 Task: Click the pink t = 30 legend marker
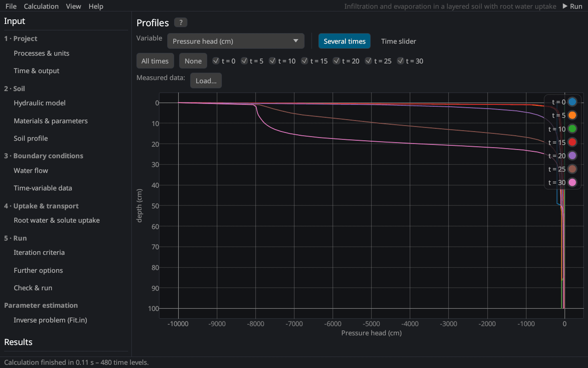click(x=572, y=183)
